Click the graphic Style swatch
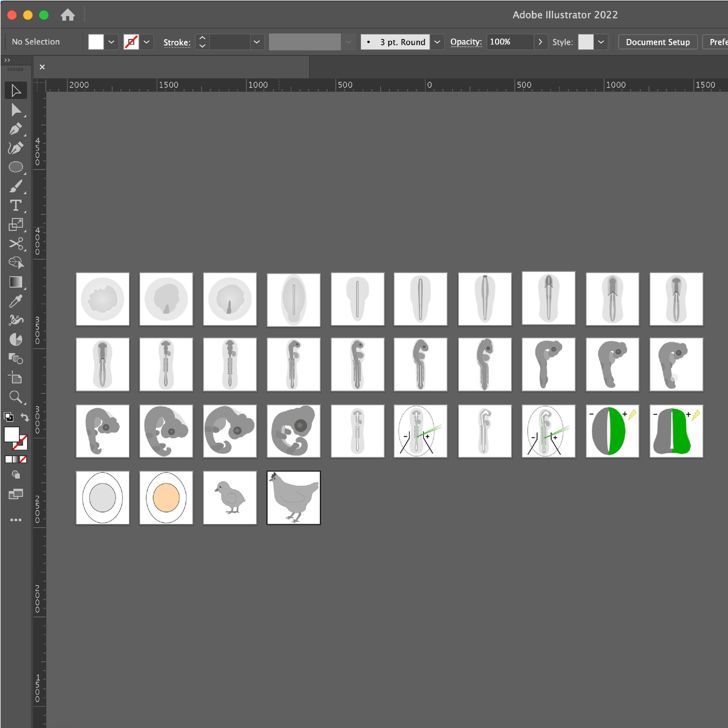 click(585, 42)
